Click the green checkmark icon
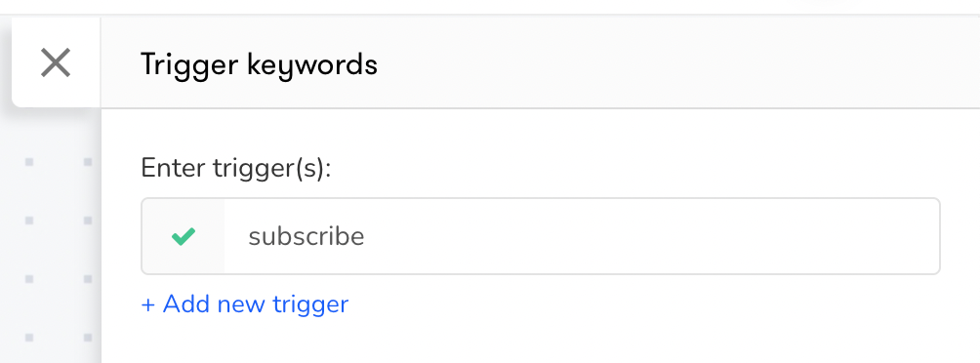The image size is (980, 363). 184,237
